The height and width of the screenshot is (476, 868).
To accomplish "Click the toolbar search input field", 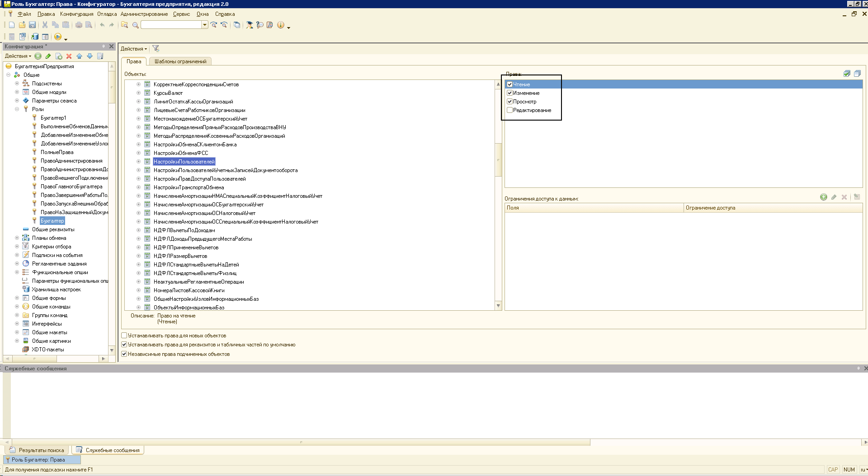I will click(x=171, y=25).
